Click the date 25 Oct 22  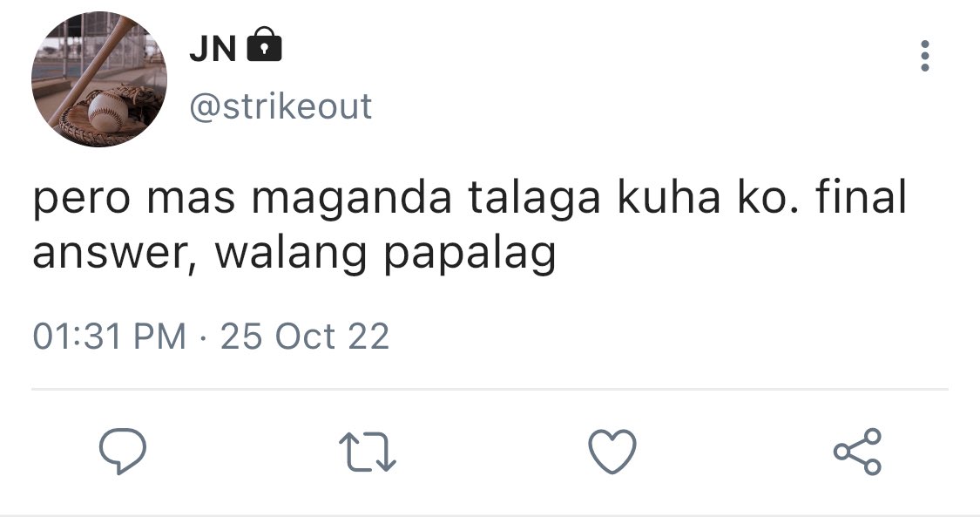click(305, 337)
